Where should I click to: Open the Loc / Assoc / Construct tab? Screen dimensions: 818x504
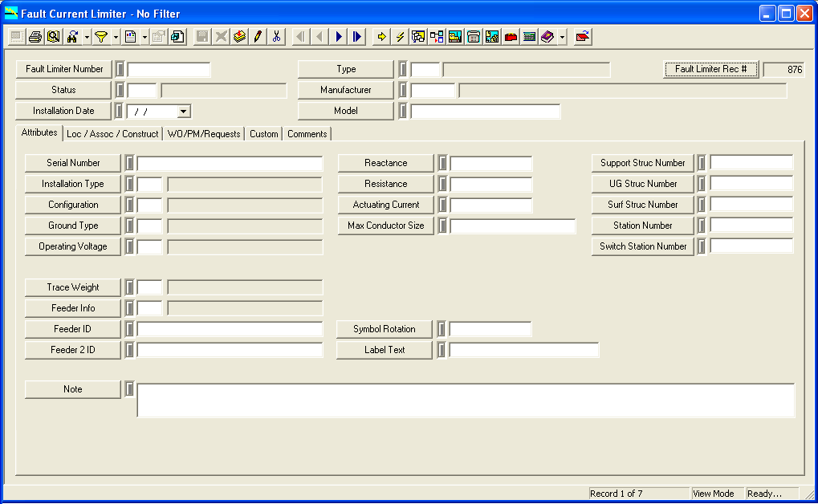112,134
